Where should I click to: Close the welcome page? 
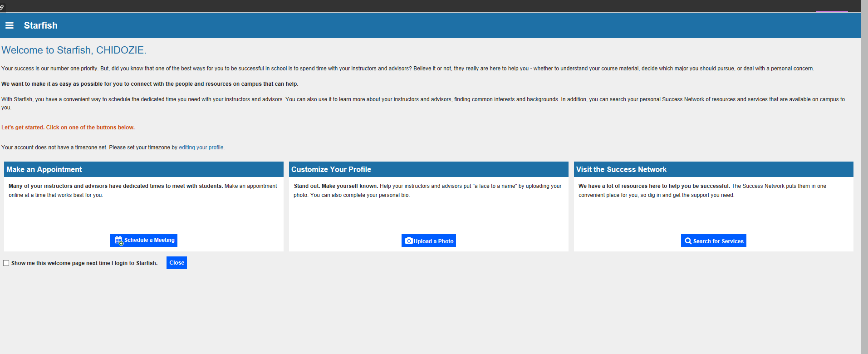pyautogui.click(x=177, y=263)
